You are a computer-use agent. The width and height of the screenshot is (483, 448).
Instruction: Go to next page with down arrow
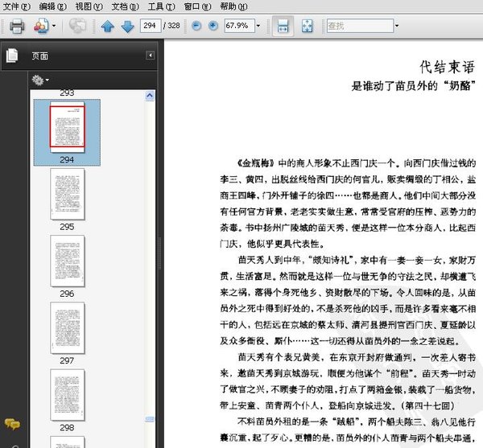127,27
